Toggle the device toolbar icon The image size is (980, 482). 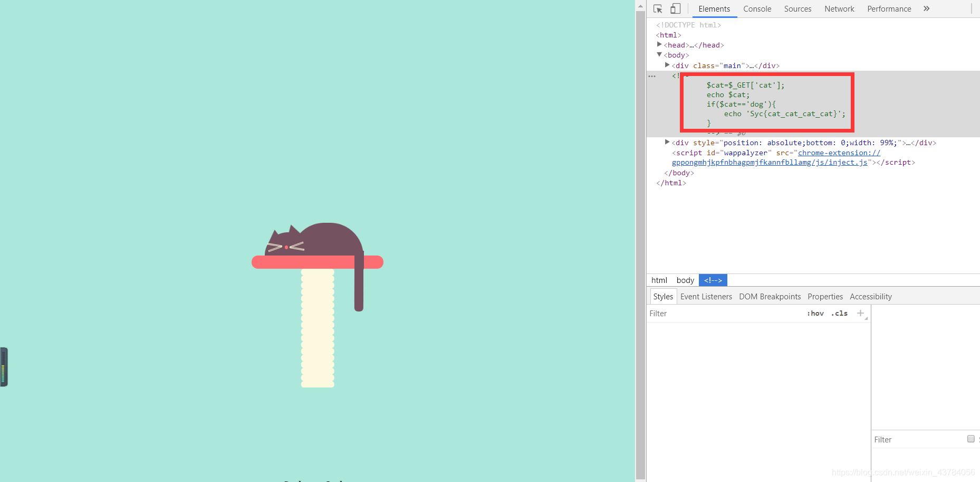(675, 9)
